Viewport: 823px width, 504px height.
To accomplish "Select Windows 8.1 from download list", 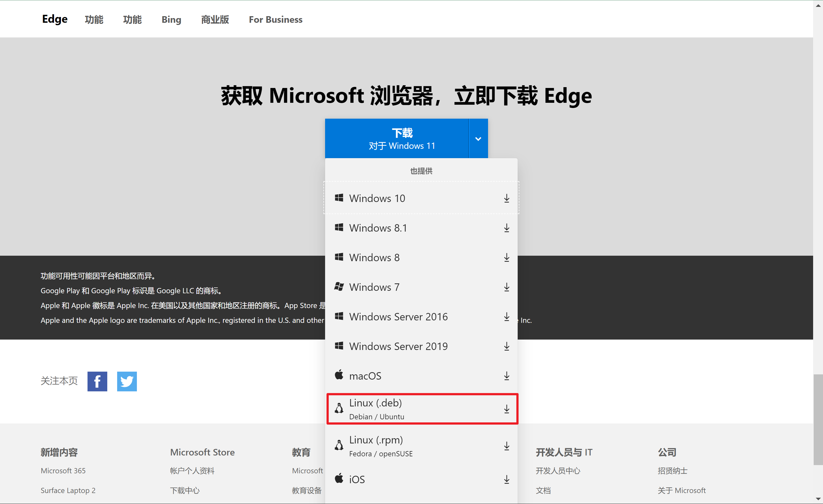I will tap(378, 228).
